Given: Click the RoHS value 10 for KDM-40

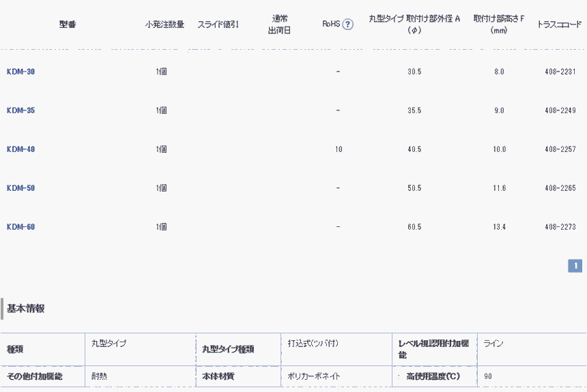Looking at the screenshot, I should coord(339,149).
